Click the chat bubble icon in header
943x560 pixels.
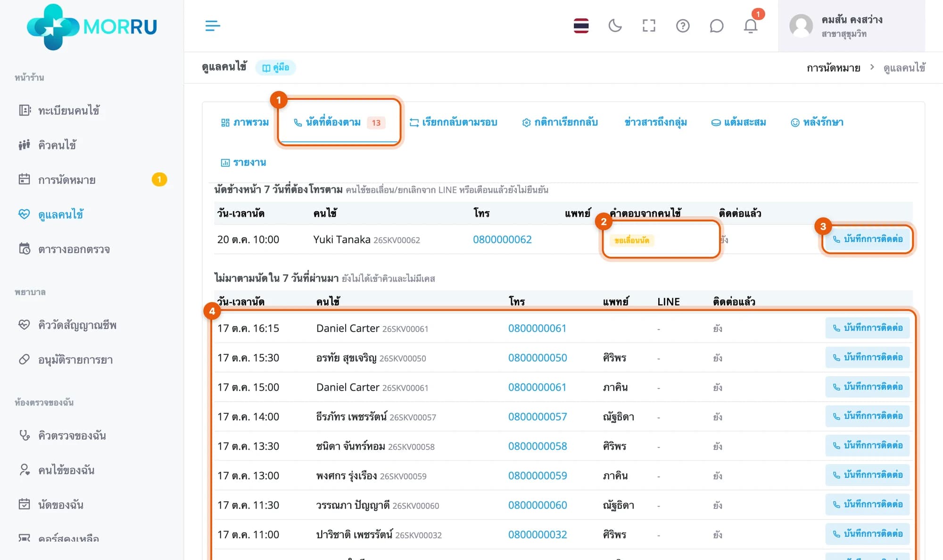pyautogui.click(x=716, y=25)
